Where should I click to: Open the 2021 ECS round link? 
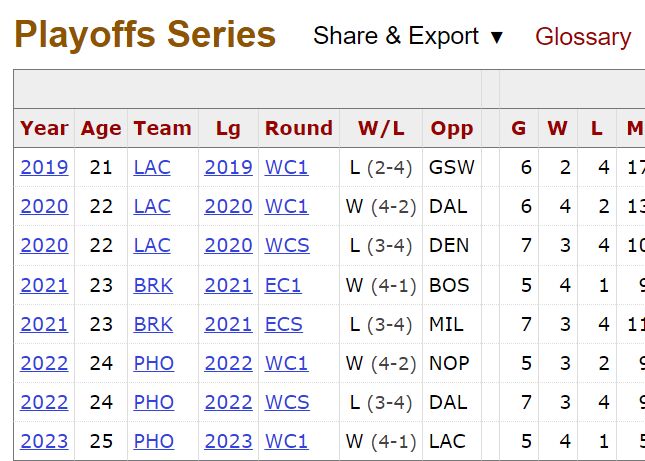(x=283, y=324)
